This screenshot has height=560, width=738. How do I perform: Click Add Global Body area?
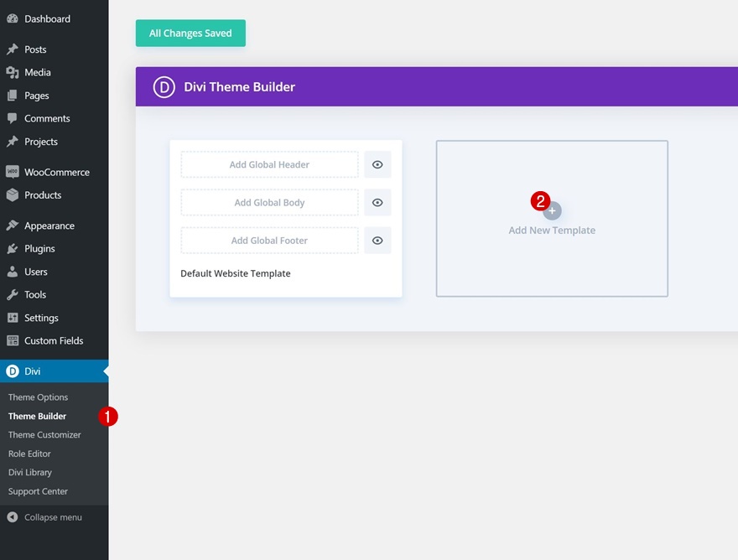[270, 202]
